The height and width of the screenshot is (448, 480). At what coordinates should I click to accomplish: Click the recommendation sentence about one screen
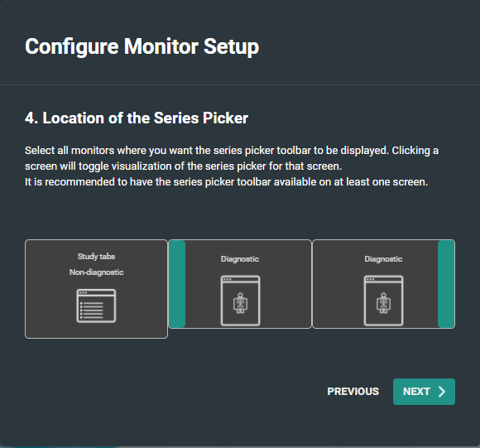click(226, 182)
